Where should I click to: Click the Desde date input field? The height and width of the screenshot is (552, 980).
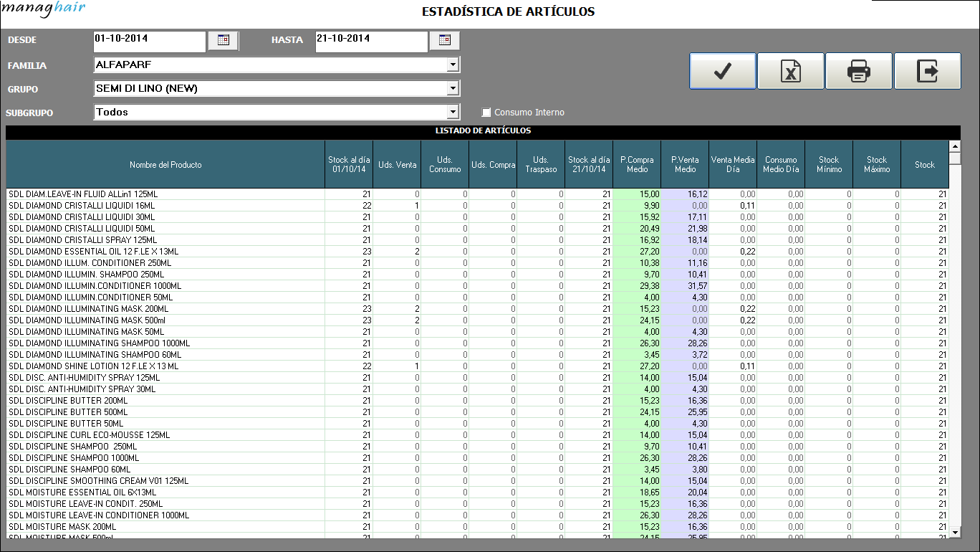(149, 41)
